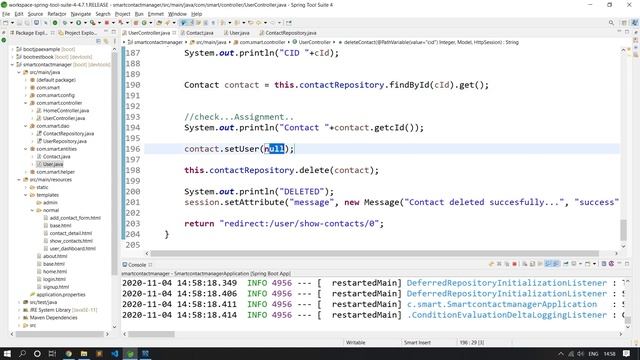The height and width of the screenshot is (360, 640).
Task: Expand the bootrestbook project
Action: pyautogui.click(x=12, y=57)
